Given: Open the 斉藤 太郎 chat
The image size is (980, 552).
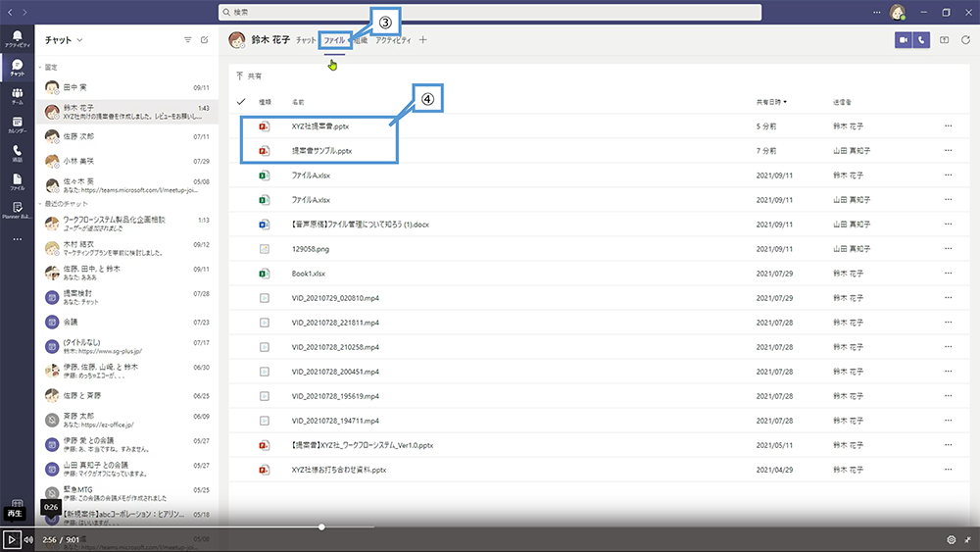Looking at the screenshot, I should coord(126,420).
